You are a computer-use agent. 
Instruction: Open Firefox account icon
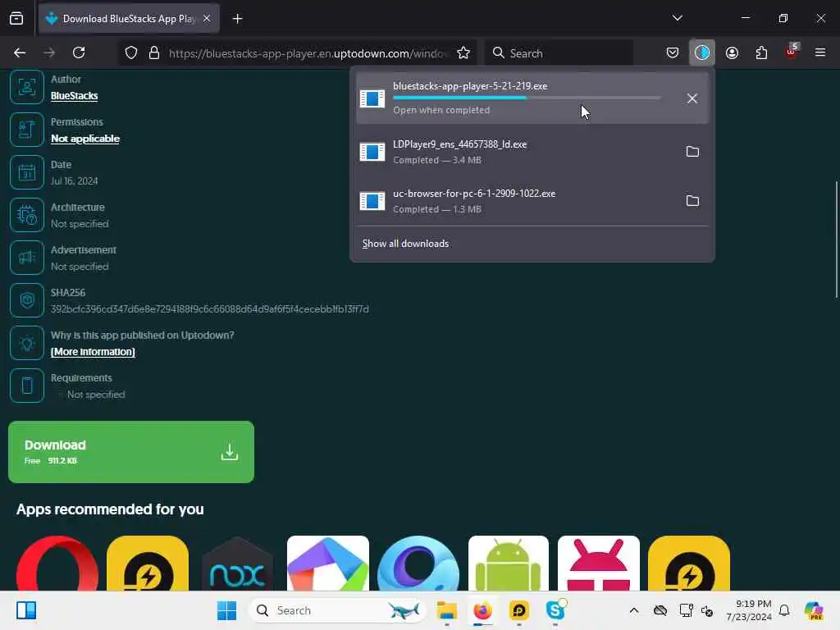click(732, 52)
